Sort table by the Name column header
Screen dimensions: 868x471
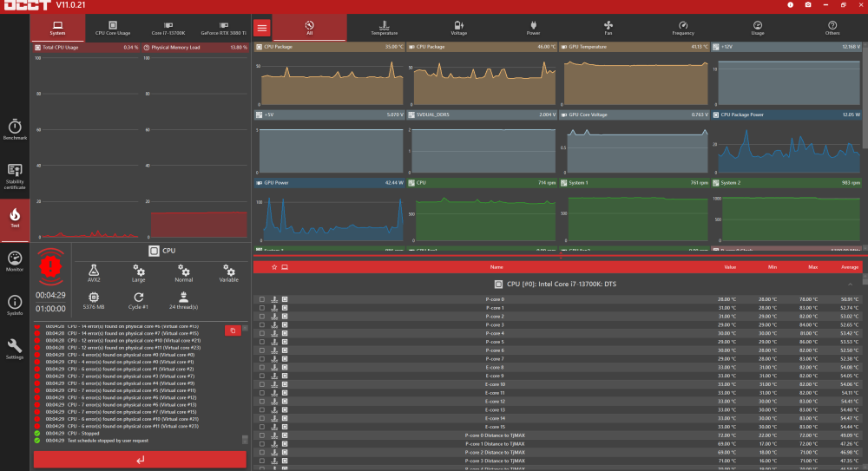[496, 267]
